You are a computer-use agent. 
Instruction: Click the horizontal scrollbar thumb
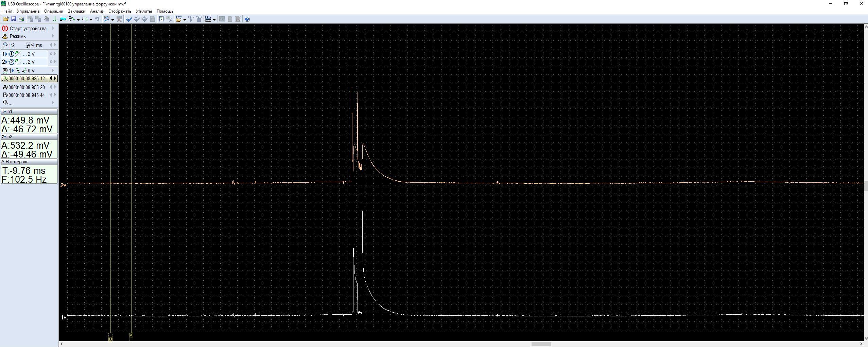click(541, 344)
